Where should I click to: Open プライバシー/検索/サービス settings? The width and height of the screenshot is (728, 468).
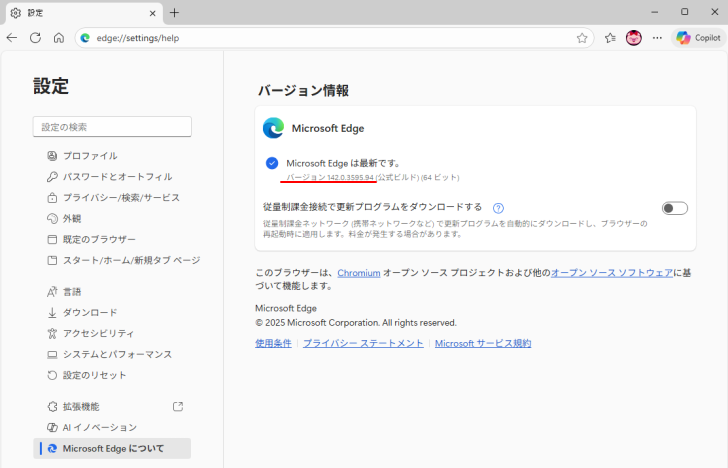pos(114,198)
